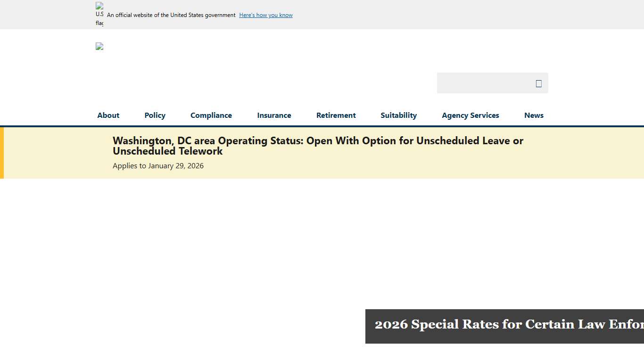This screenshot has width=644, height=362.
Task: Open the News section
Action: tap(534, 115)
